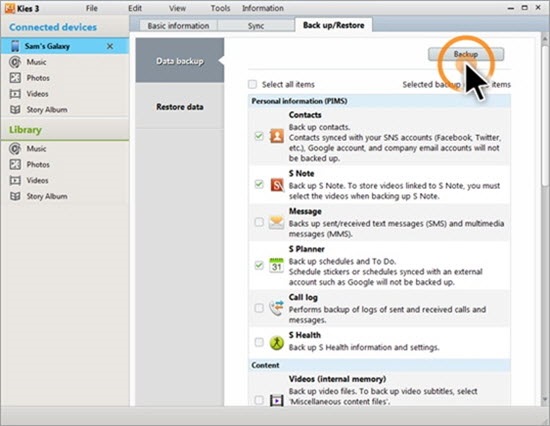Uncheck the S Note backup checkbox

pos(259,184)
